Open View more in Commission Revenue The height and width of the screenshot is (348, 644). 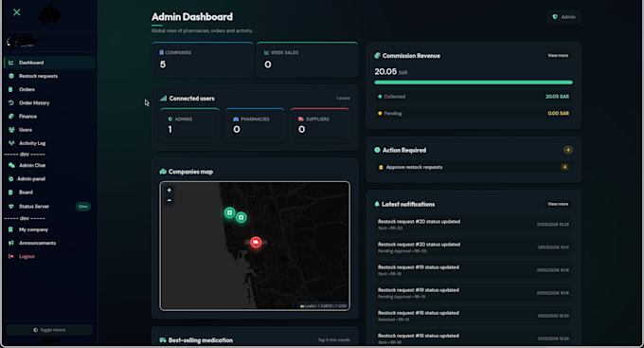[558, 56]
